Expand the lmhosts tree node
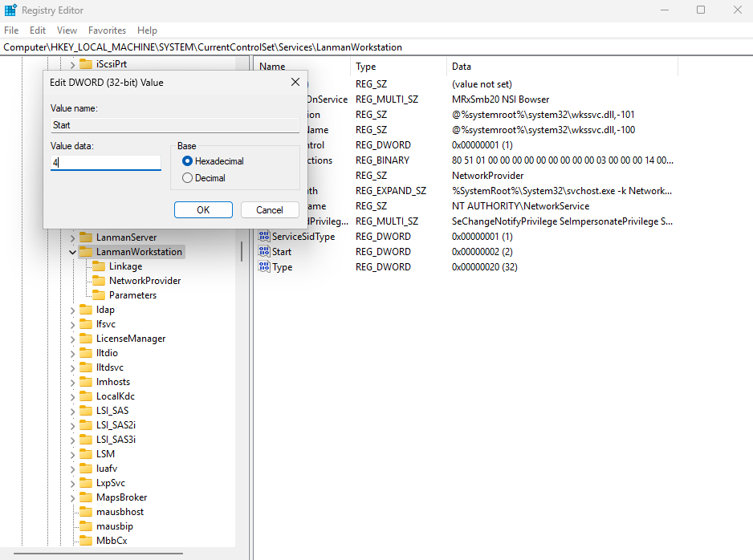753x560 pixels. click(x=72, y=382)
